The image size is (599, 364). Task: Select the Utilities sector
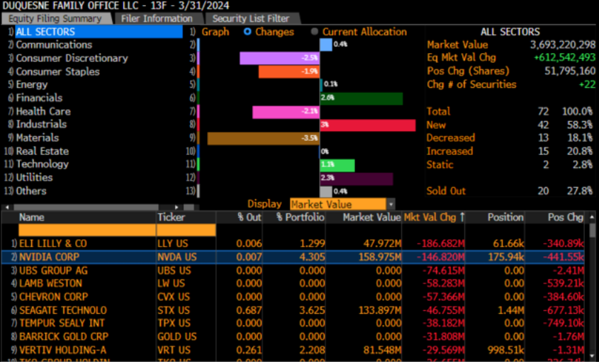[35, 178]
